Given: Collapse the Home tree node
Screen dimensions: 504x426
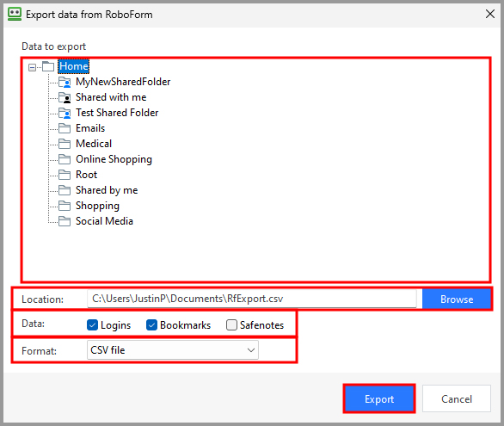Looking at the screenshot, I should click(x=32, y=67).
